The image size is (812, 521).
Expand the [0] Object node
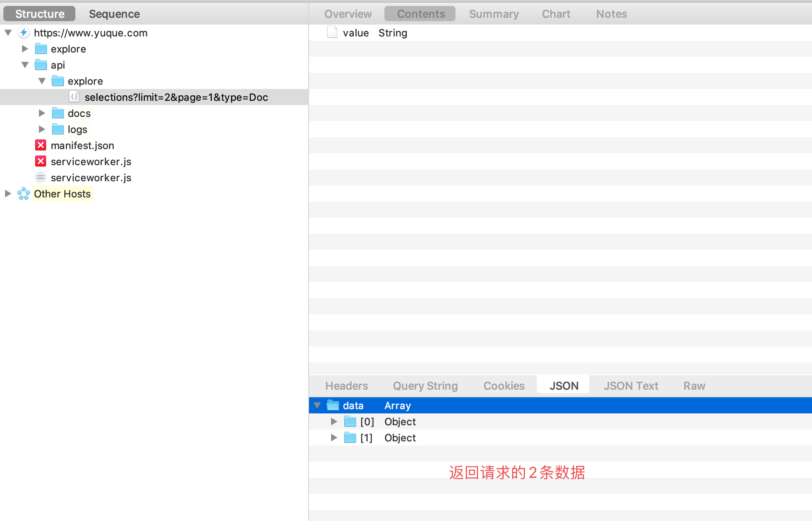point(334,421)
